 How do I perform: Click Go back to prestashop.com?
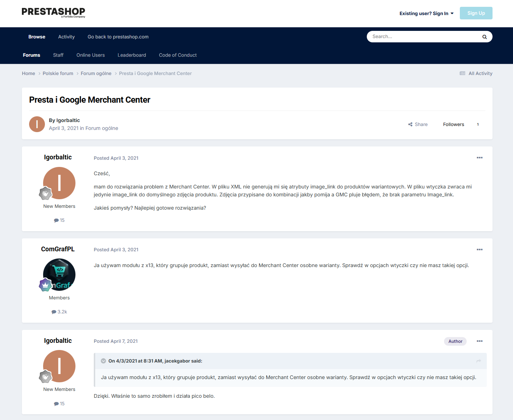pyautogui.click(x=118, y=37)
